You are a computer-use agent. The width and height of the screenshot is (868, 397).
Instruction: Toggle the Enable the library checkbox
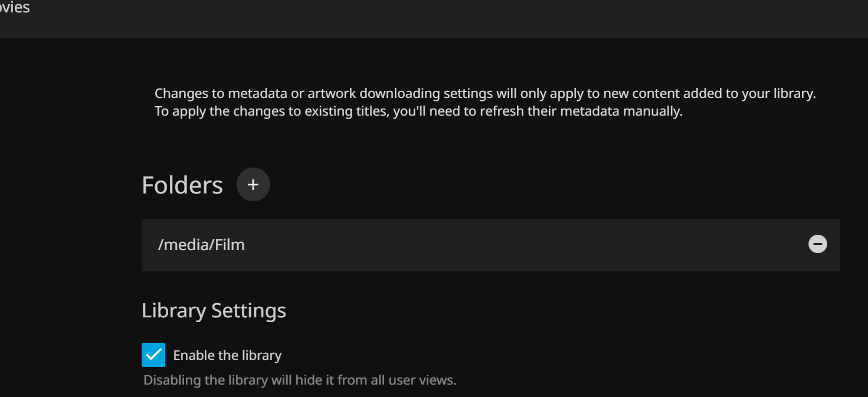[x=153, y=355]
